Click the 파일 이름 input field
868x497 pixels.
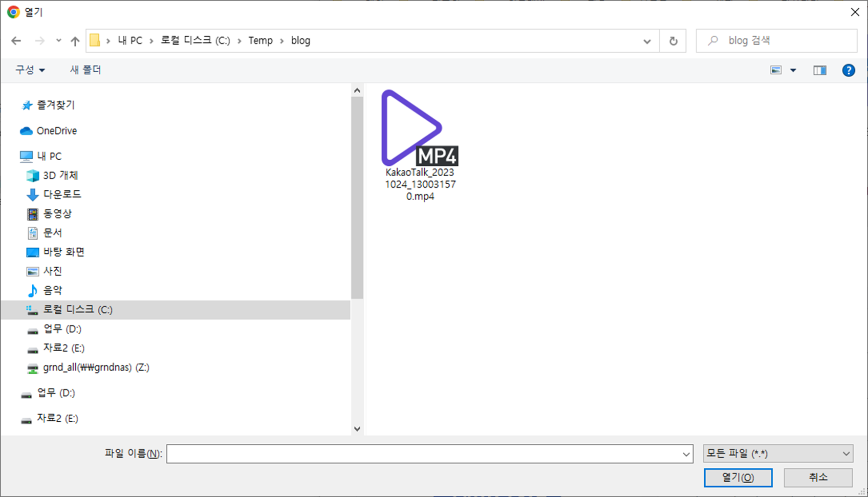(x=424, y=453)
